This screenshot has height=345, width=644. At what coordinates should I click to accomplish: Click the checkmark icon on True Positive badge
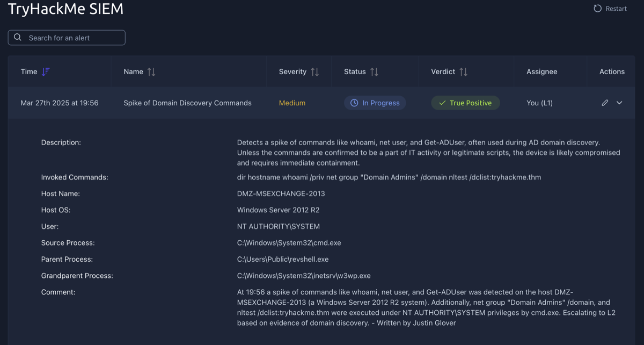tap(443, 102)
